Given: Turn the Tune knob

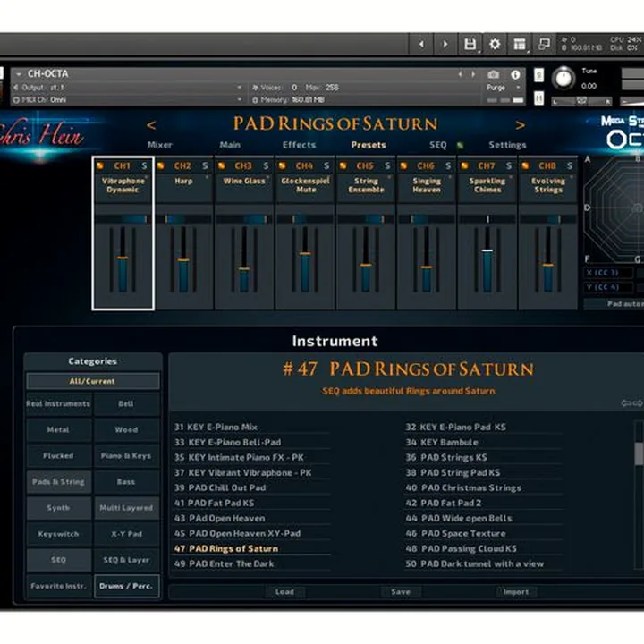Looking at the screenshot, I should click(563, 78).
